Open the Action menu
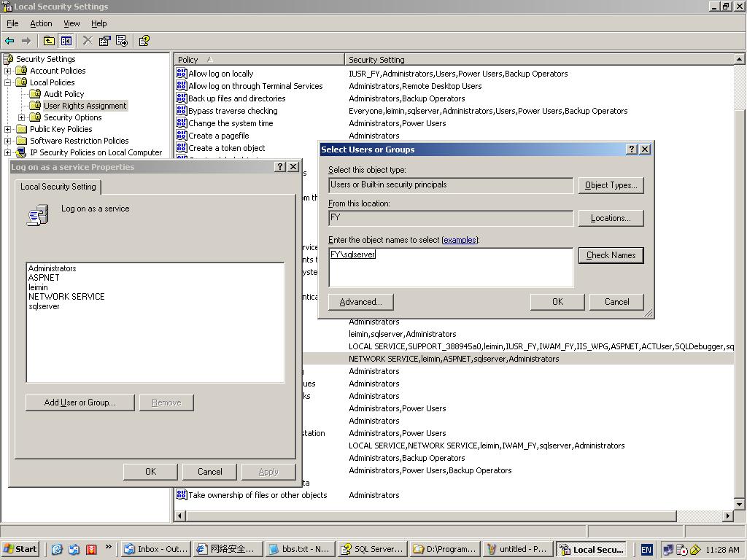747x560 pixels. coord(41,23)
